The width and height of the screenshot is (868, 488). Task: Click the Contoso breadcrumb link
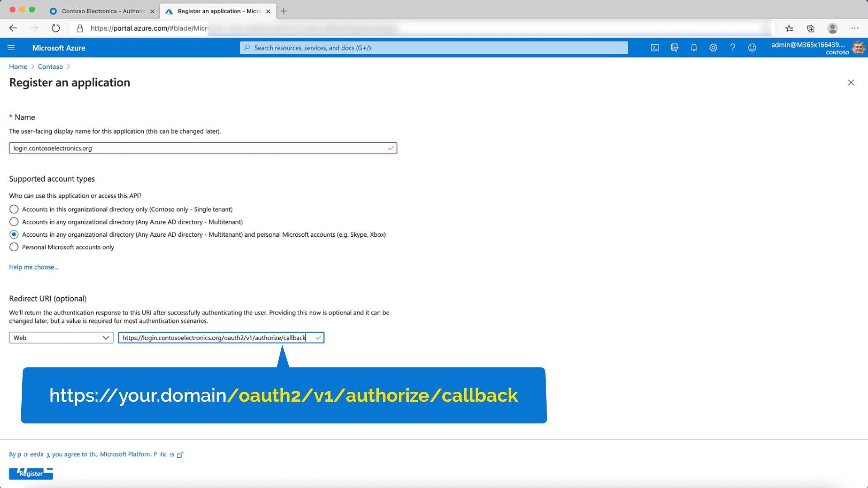(x=50, y=66)
